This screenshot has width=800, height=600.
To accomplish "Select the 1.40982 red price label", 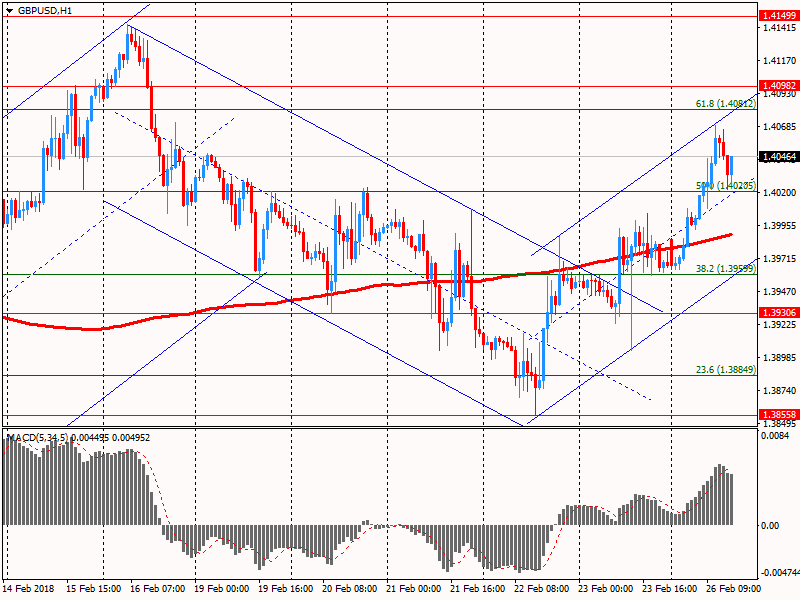I will point(779,86).
